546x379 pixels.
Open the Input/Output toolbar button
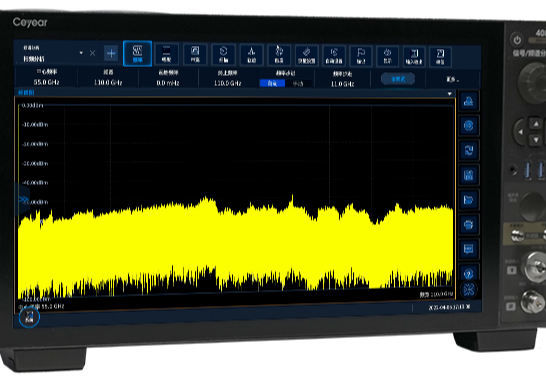pyautogui.click(x=414, y=56)
